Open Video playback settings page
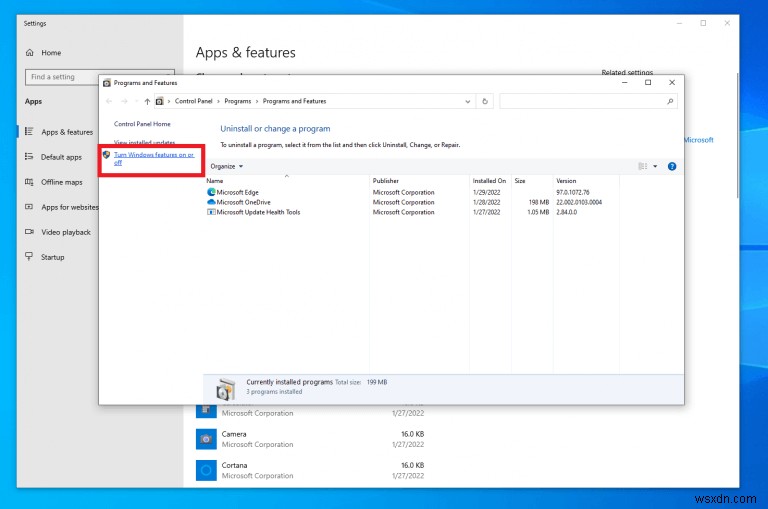Viewport: 768px width, 509px height. [x=66, y=232]
